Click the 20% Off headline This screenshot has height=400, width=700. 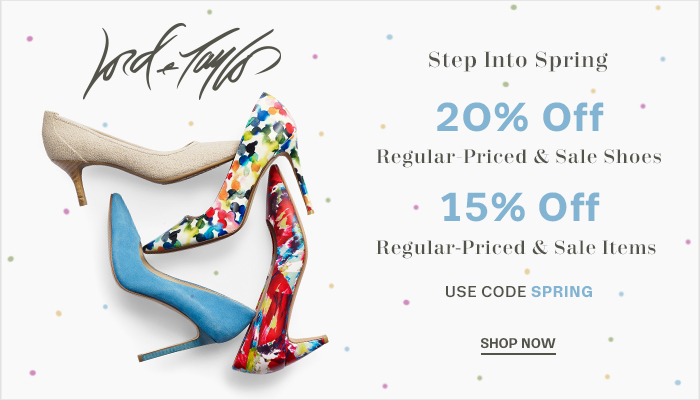click(x=519, y=117)
